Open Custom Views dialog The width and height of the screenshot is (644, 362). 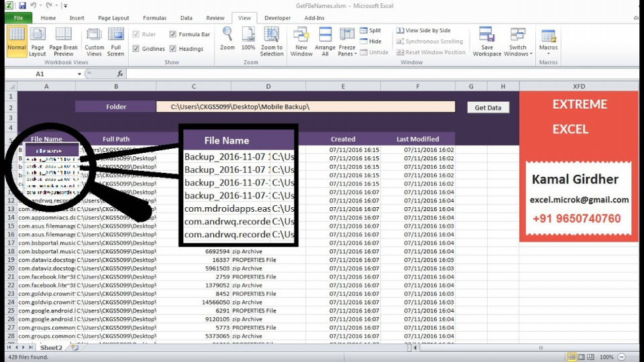click(94, 41)
